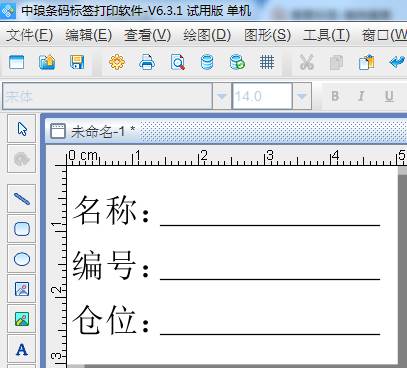Image resolution: width=407 pixels, height=368 pixels.
Task: Click the printer icon to print
Action: pos(147,62)
